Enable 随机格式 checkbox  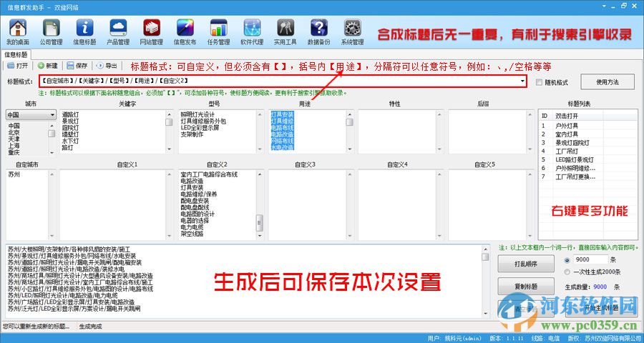tap(540, 82)
